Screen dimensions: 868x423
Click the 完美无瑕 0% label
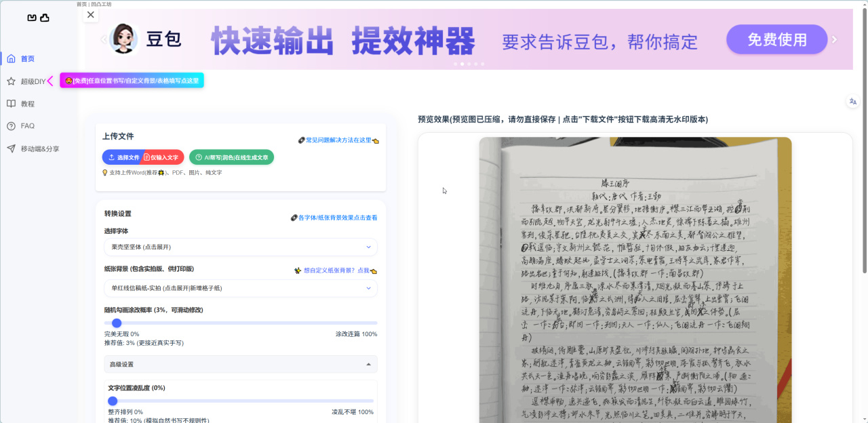[x=121, y=334]
